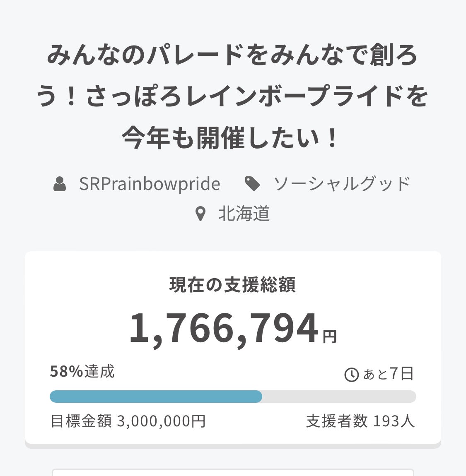
Task: Click the 1,766,794 total amount figure
Action: (224, 329)
